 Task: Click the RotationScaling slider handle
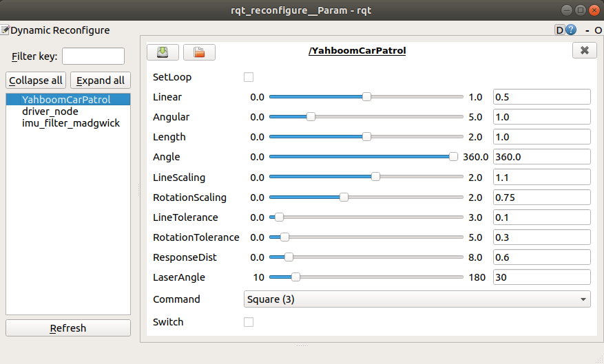pyautogui.click(x=344, y=197)
